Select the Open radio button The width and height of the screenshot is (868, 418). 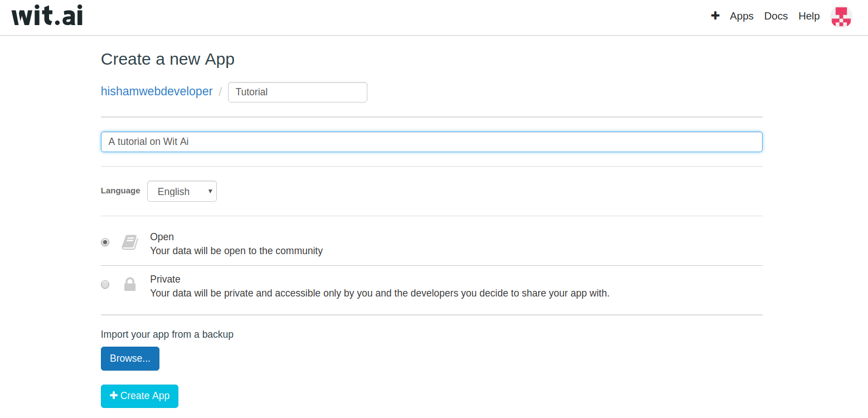(105, 242)
